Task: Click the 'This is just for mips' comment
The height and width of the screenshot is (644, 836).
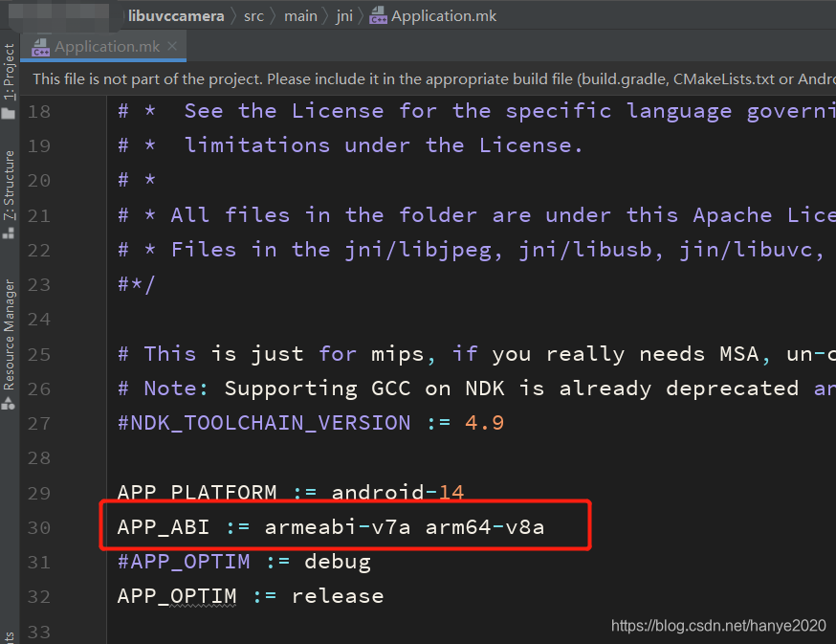Action: [x=477, y=354]
